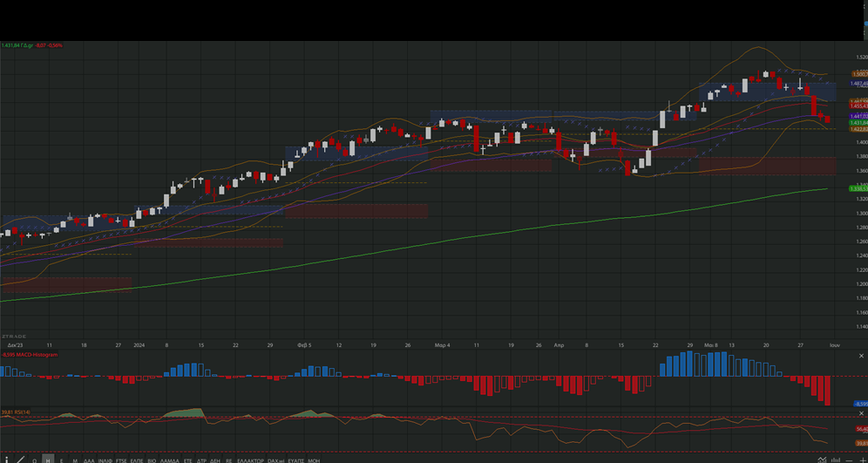The image size is (868, 463).
Task: Select the Μ timeframe button
Action: (75, 460)
